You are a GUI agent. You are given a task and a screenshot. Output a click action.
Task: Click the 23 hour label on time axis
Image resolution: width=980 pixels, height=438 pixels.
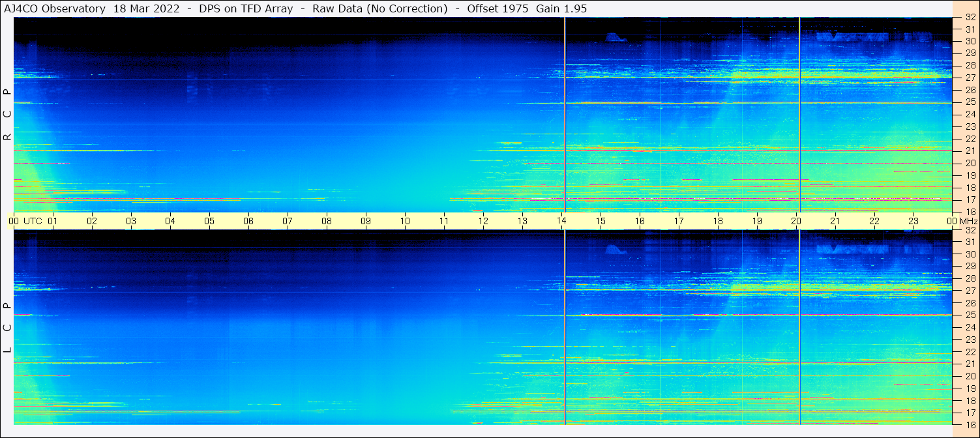[913, 221]
